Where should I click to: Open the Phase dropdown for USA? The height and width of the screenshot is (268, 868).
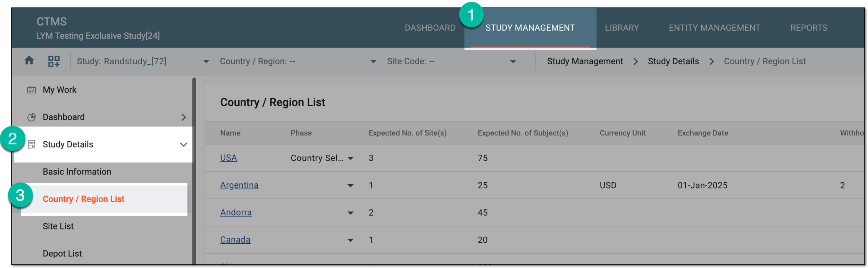coord(351,158)
